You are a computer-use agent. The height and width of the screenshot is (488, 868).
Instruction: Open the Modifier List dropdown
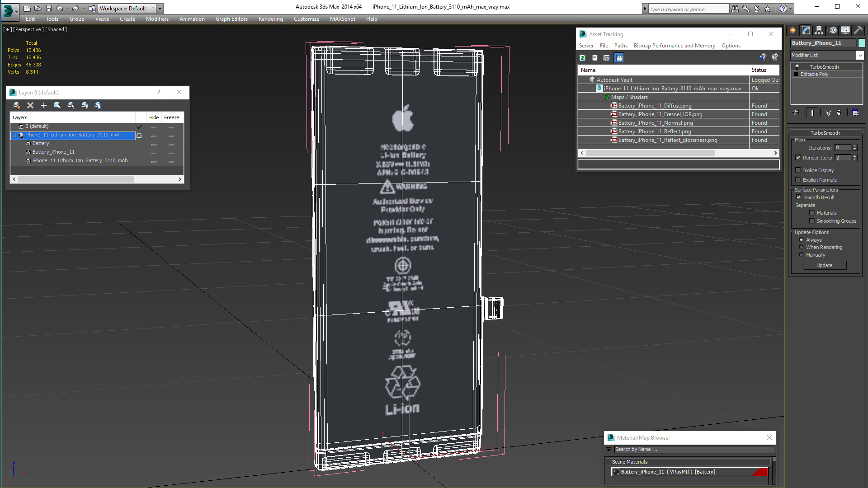(860, 55)
